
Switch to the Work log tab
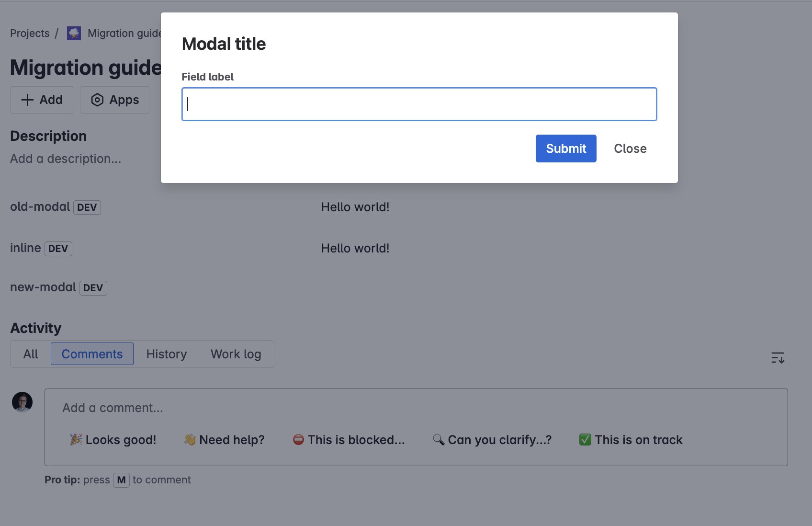(236, 354)
